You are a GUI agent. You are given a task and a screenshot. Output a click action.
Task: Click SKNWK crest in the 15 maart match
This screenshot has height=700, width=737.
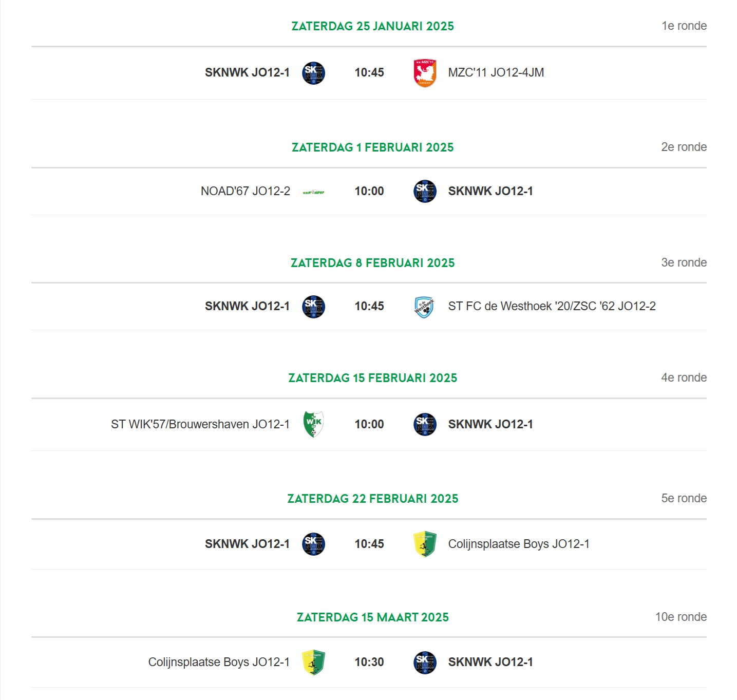425,663
